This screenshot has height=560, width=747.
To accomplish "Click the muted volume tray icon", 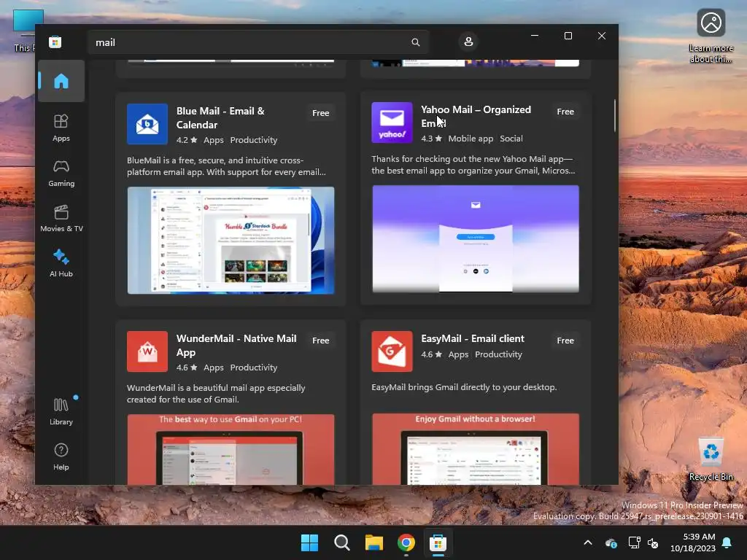I will (x=653, y=542).
